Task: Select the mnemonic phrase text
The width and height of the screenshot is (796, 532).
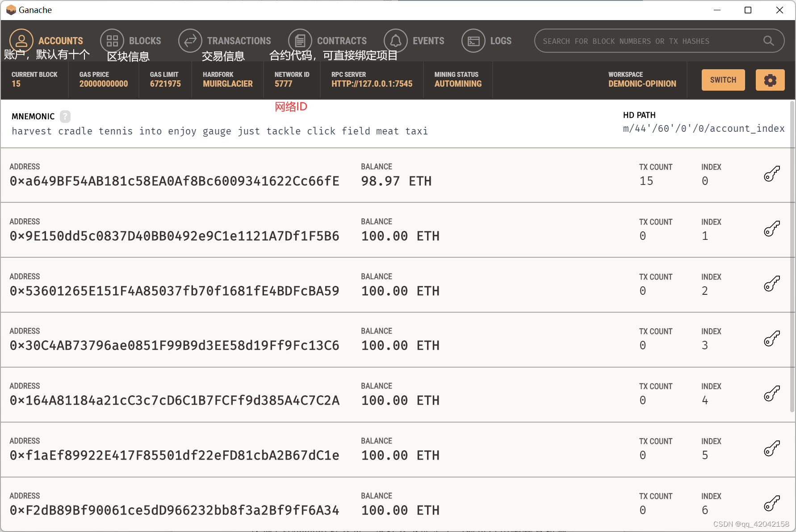Action: coord(220,131)
